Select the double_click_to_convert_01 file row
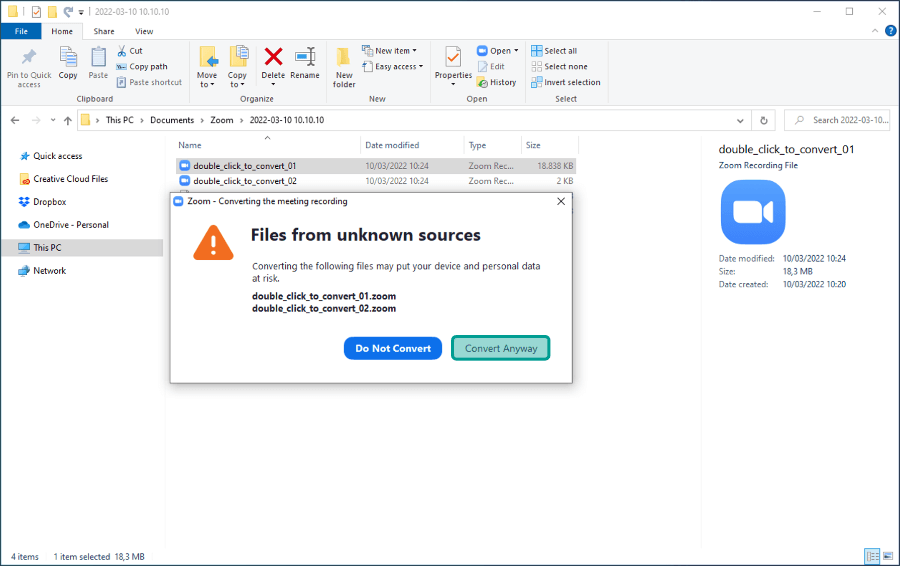 [376, 166]
